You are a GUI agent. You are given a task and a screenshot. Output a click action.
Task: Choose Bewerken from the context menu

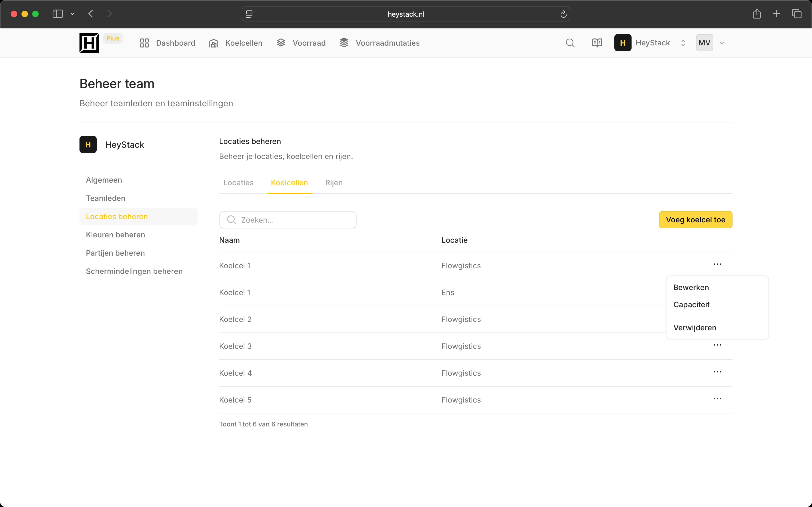pyautogui.click(x=717, y=287)
